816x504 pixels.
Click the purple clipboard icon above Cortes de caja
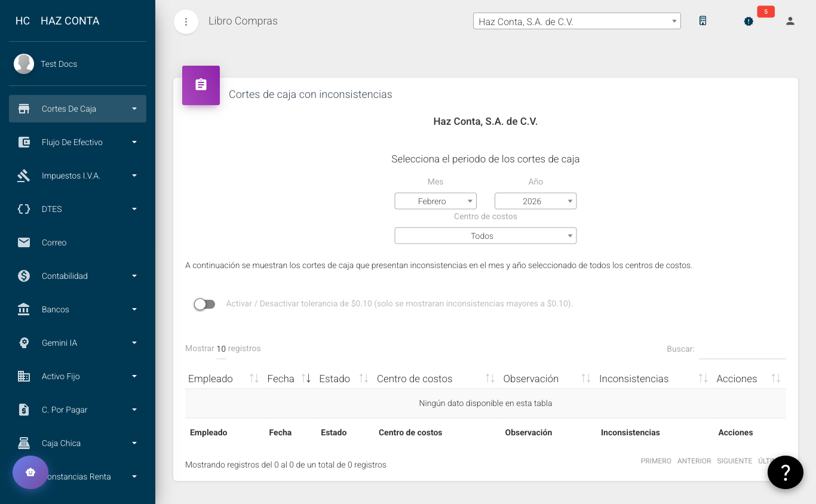click(201, 85)
